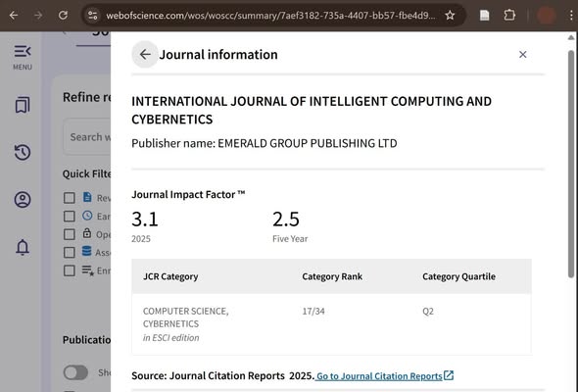Check the Associated Data quick filter box

[x=69, y=252]
